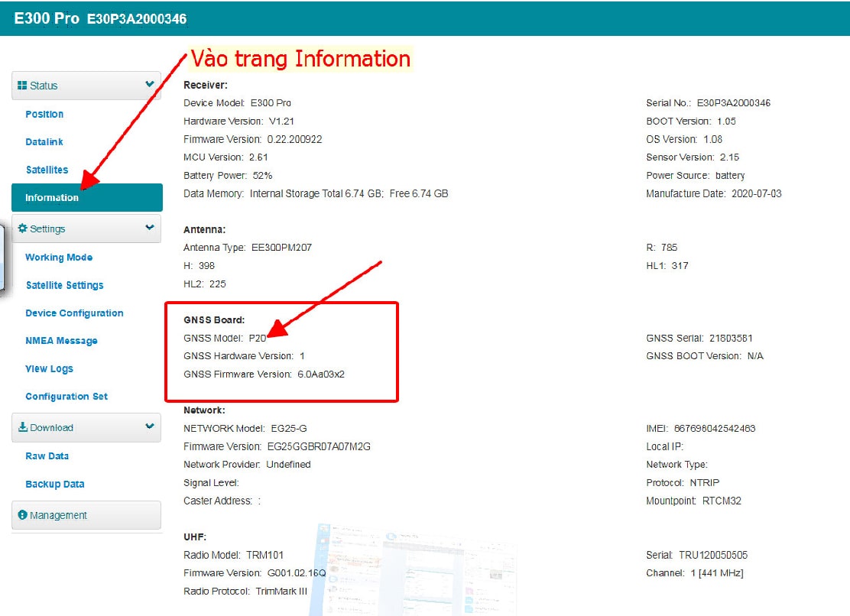
Task: Click GNSS Firmware Version 6.0Aa03x2
Action: coord(321,374)
